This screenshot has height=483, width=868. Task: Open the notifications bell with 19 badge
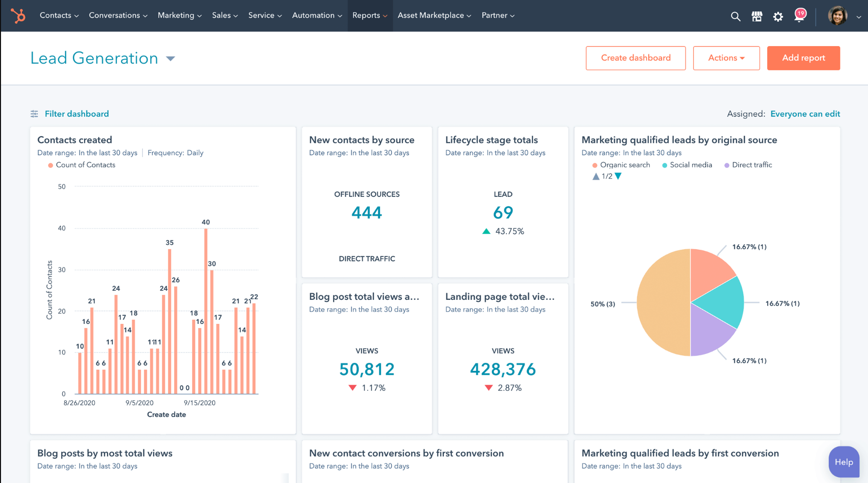click(x=800, y=15)
